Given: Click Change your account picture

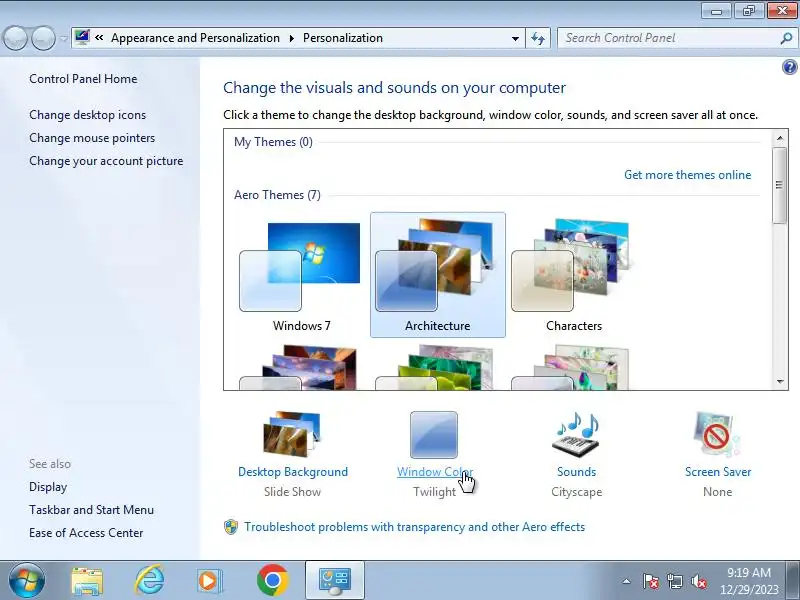Looking at the screenshot, I should (106, 161).
